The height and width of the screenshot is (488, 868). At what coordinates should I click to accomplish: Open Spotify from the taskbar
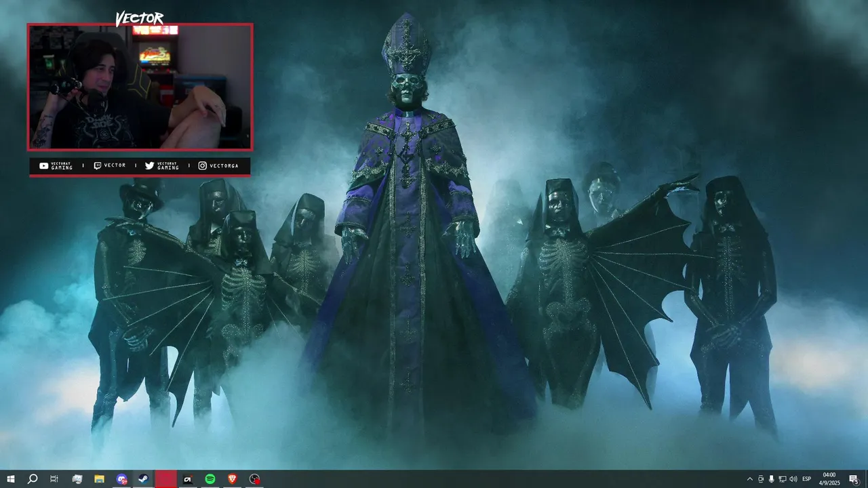pos(210,479)
